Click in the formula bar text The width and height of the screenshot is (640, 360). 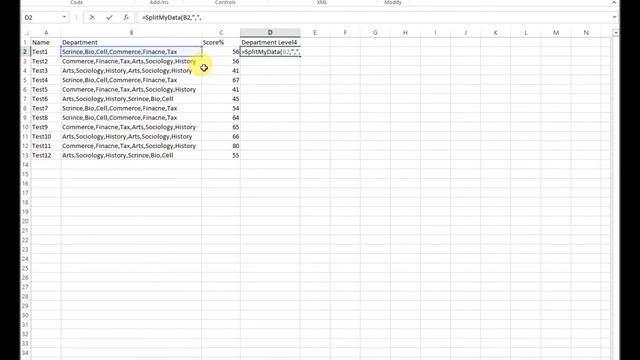pyautogui.click(x=171, y=18)
